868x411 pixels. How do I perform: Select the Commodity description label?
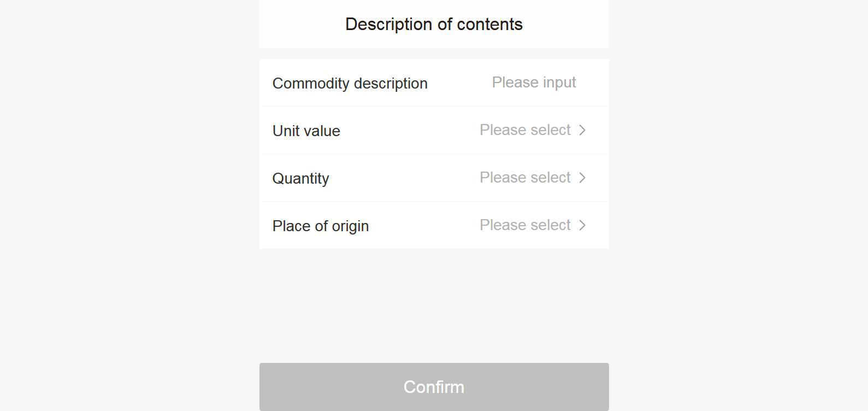coord(350,83)
